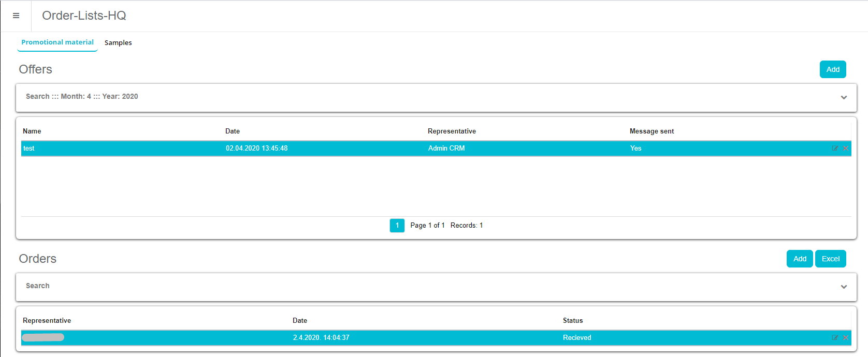Select the order row dated 2.4.2020
This screenshot has width=868, height=357.
click(x=321, y=338)
